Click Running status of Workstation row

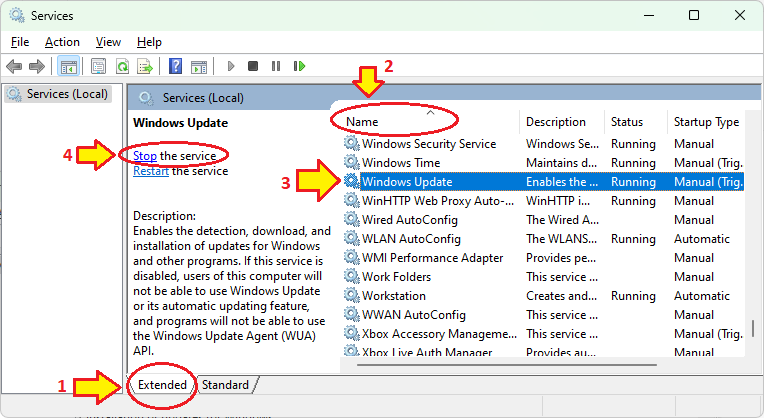(633, 296)
